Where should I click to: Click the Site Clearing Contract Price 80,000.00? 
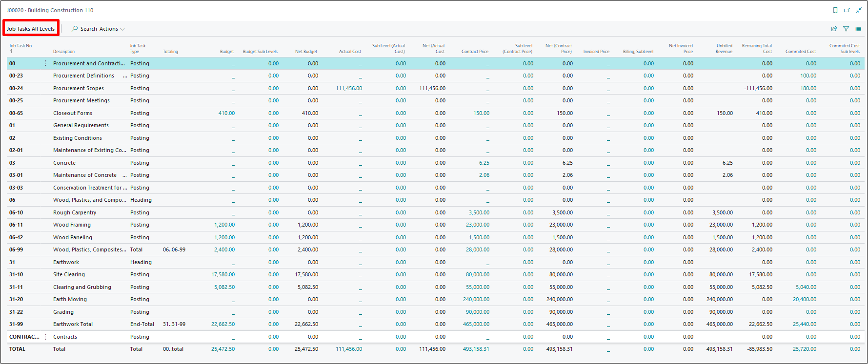tap(477, 274)
